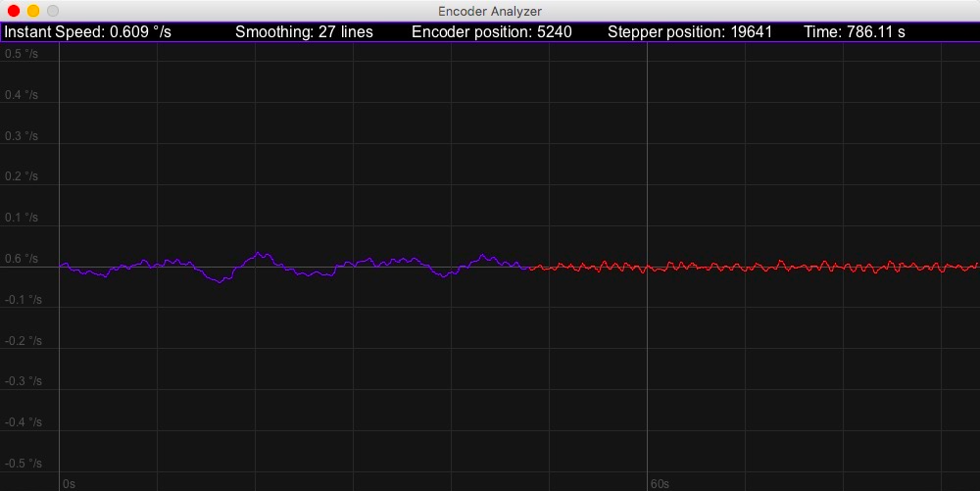Viewport: 980px width, 491px height.
Task: Click the Instant Speed 0.609 °/s readout
Action: point(88,32)
